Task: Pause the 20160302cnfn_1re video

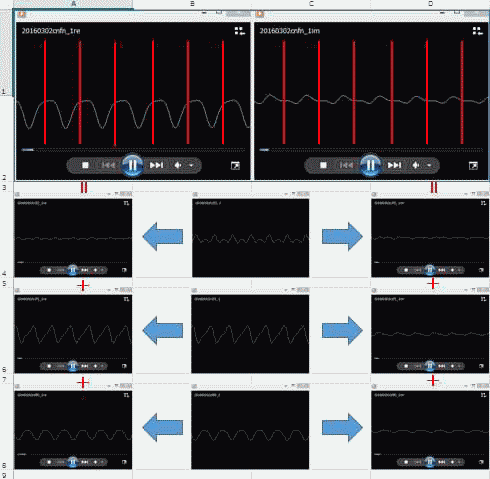Action: [x=132, y=165]
